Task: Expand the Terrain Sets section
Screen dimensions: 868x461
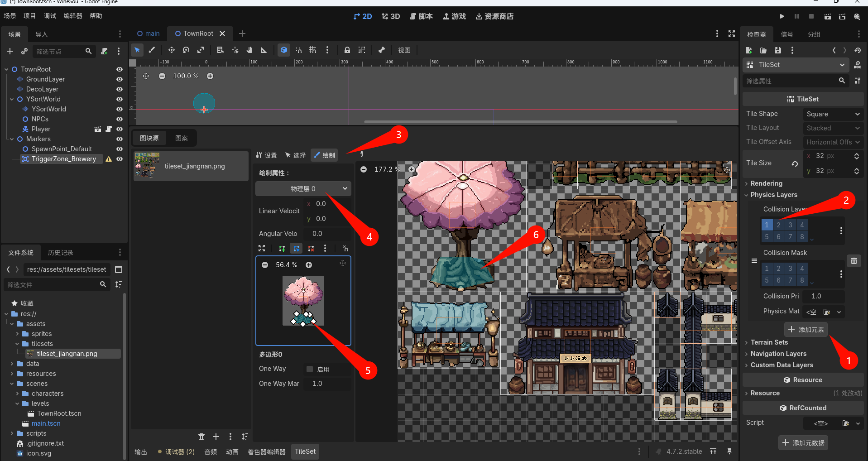Action: [769, 342]
